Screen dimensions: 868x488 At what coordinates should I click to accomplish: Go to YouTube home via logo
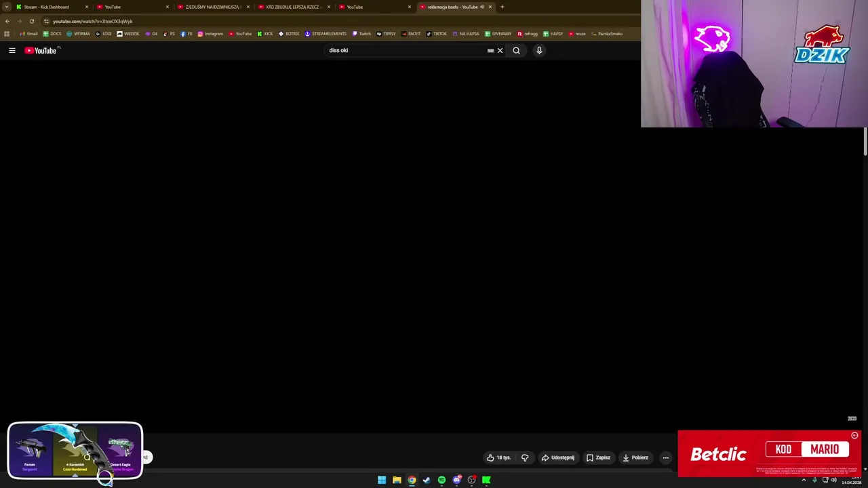click(x=41, y=50)
